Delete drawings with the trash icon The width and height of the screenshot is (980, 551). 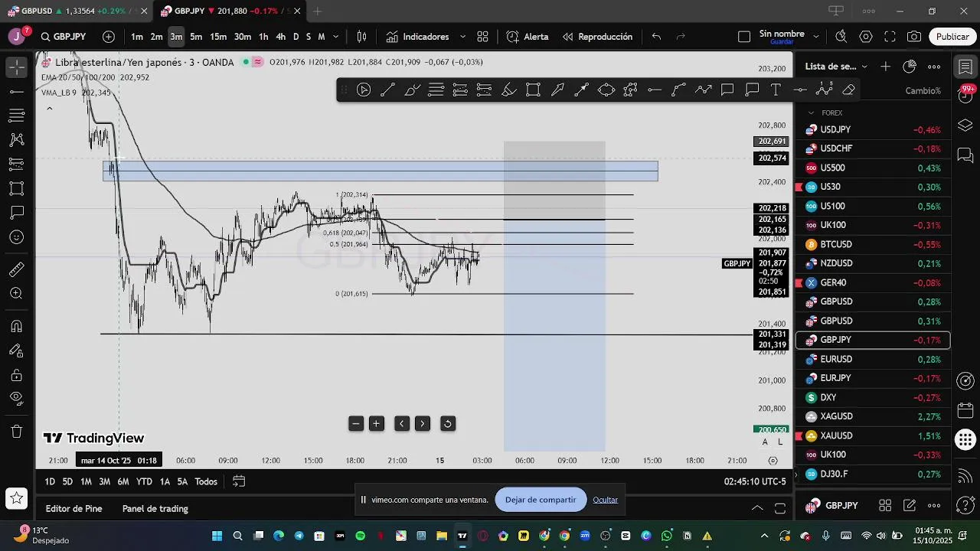(16, 432)
